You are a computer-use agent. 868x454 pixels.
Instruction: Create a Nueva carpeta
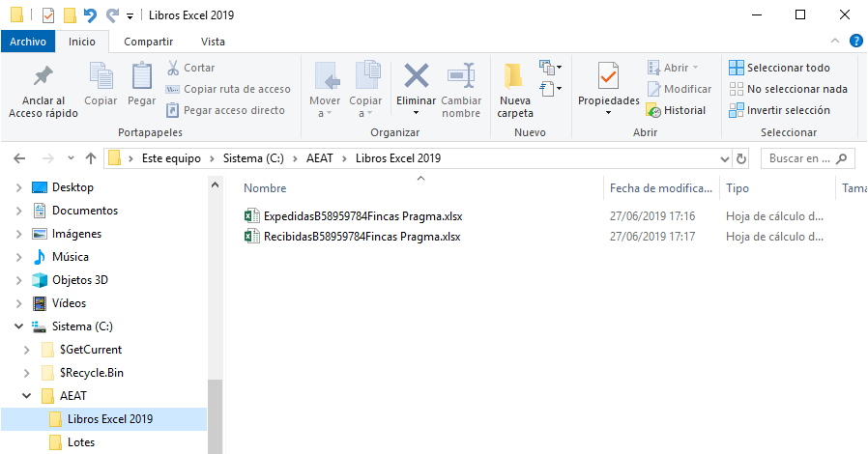tap(515, 90)
